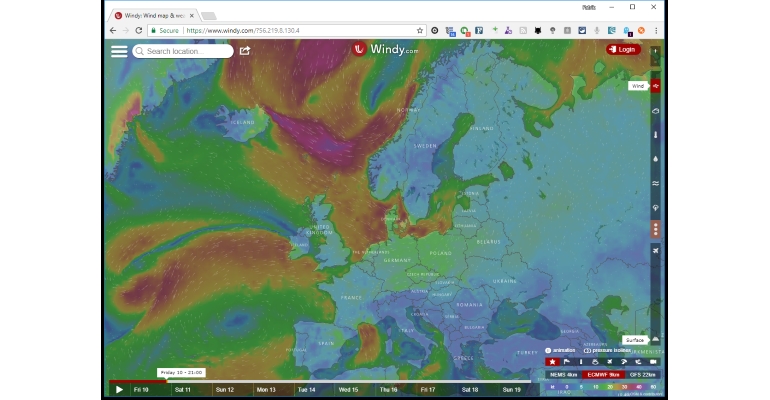The image size is (770, 400).
Task: Open the airports airplane icon in sidebar
Action: 656,251
